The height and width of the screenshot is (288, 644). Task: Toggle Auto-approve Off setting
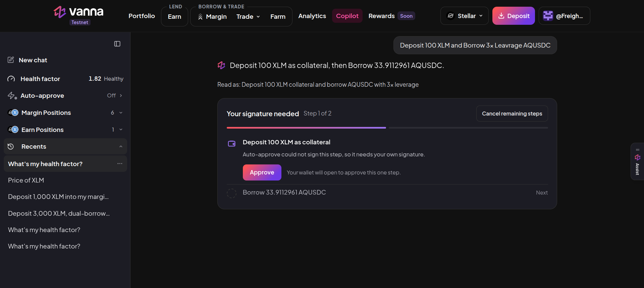tap(115, 95)
